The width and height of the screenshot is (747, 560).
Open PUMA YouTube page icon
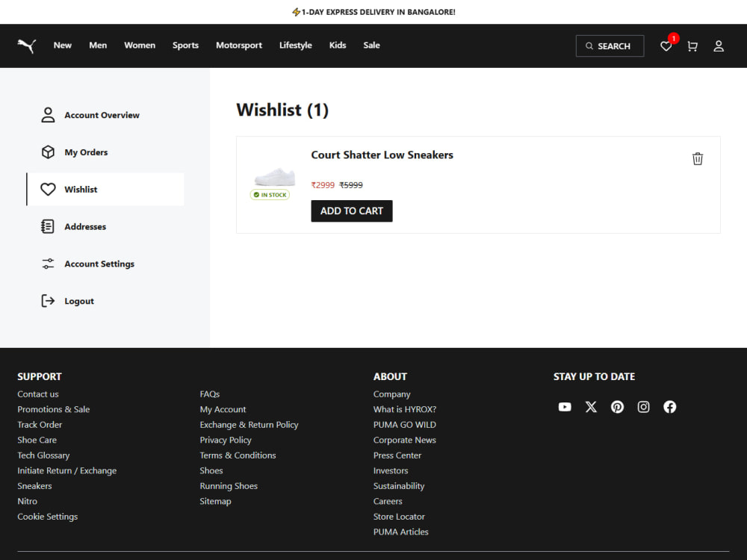(x=565, y=407)
